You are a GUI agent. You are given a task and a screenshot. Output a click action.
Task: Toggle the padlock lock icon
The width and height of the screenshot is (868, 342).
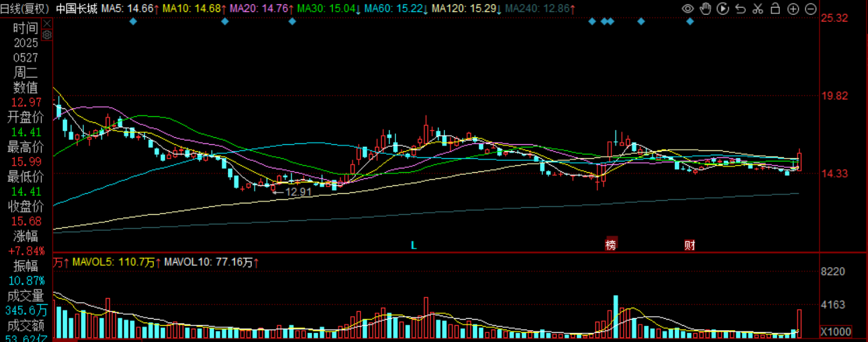coord(776,9)
